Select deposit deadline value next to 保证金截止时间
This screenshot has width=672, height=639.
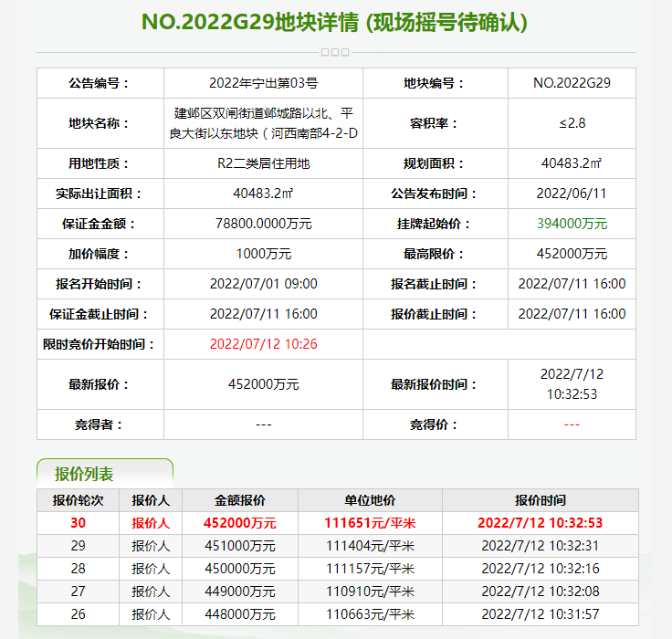pos(264,314)
